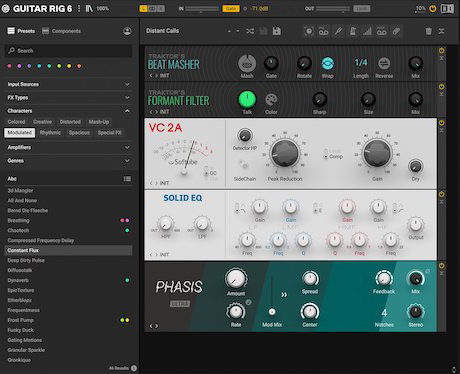Select the Creative character tag
Screen dimensions: 460x374
pyautogui.click(x=42, y=122)
